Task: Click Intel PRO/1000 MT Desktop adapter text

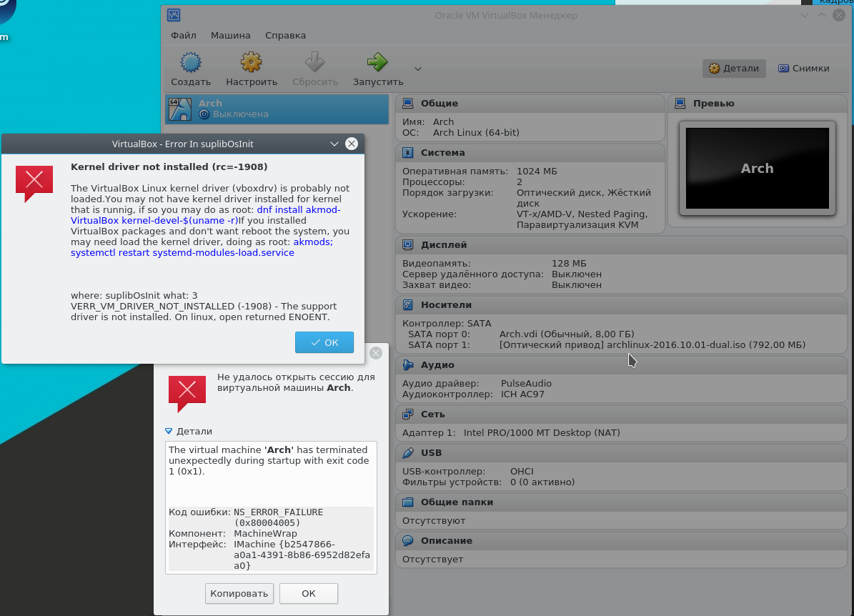Action: (x=542, y=432)
